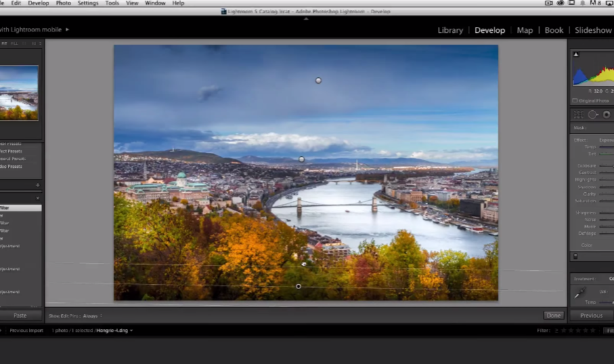Click the Paste button
Image resolution: width=614 pixels, height=364 pixels.
[20, 315]
